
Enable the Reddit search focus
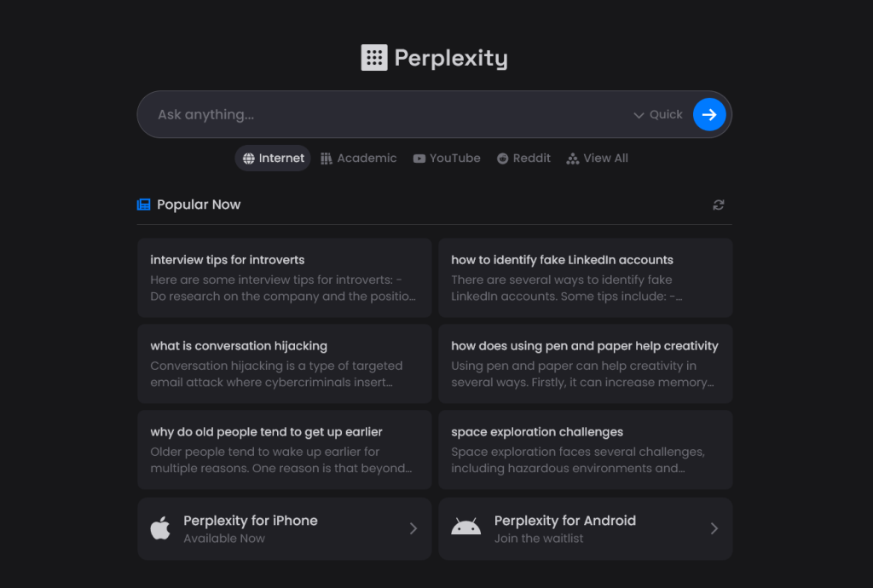[523, 158]
